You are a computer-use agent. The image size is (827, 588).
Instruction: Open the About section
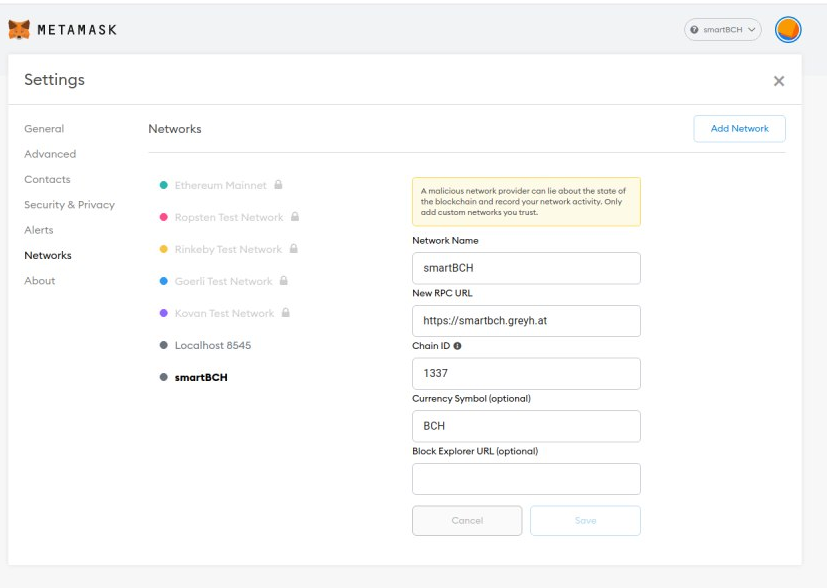40,281
